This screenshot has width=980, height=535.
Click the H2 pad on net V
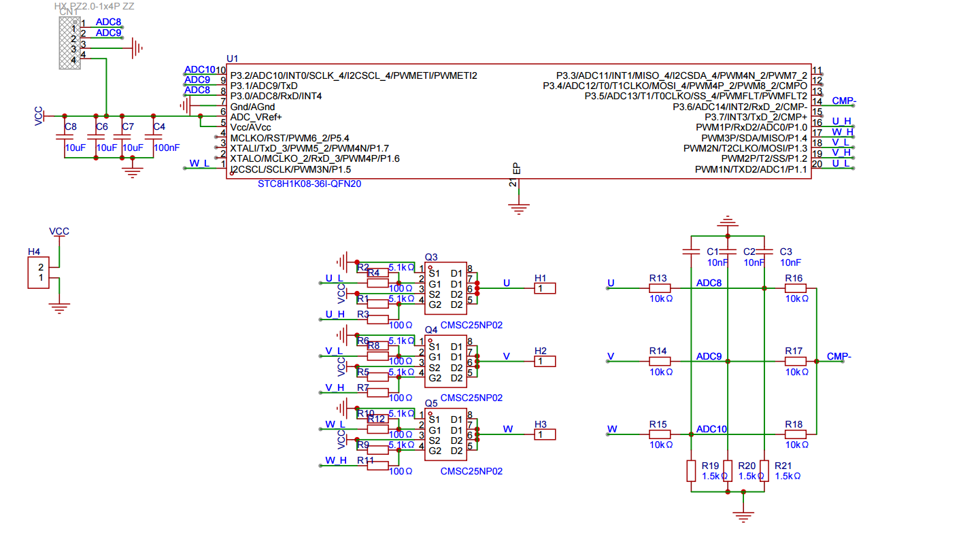pos(544,362)
